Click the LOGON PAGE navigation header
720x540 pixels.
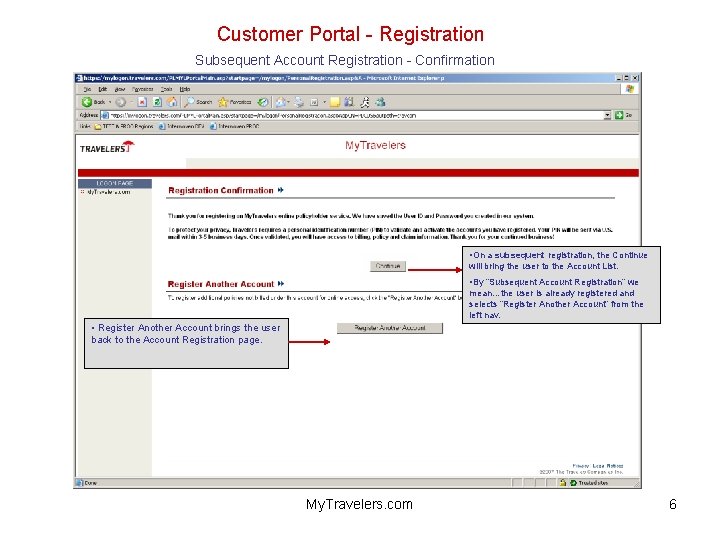point(115,183)
